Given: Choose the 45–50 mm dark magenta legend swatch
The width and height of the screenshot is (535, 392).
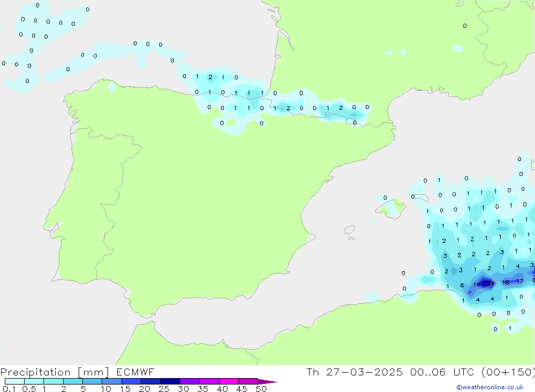Looking at the screenshot, I should (248, 381).
